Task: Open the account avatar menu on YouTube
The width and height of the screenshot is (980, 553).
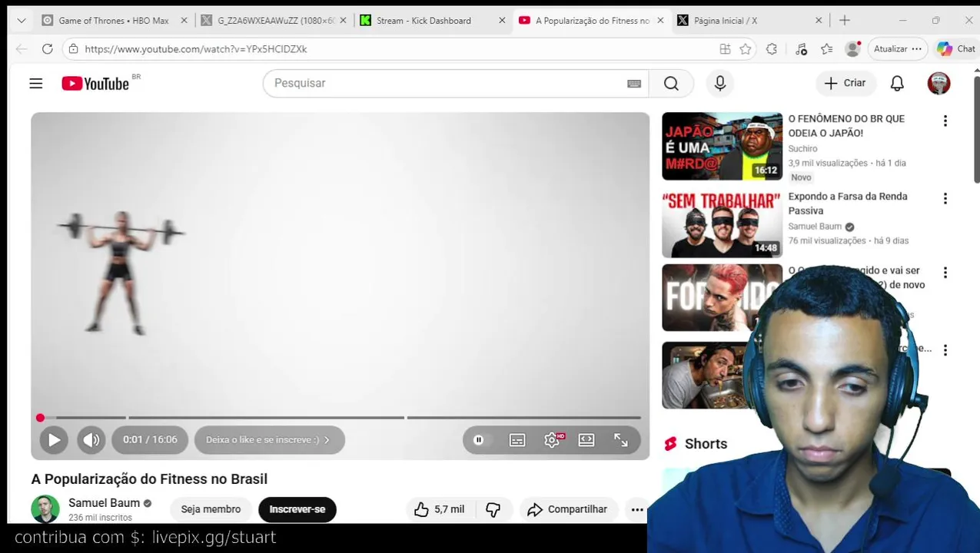Action: coord(938,83)
